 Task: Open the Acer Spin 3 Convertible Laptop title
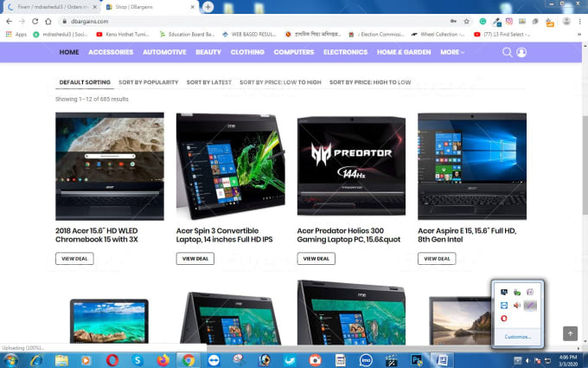224,235
